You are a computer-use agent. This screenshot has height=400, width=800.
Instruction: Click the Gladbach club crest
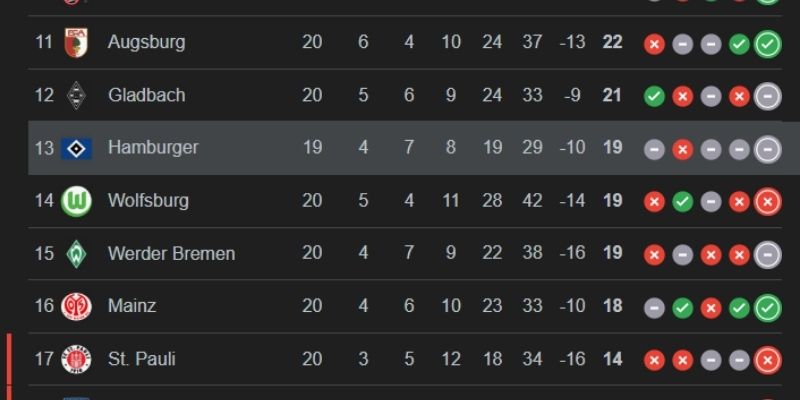[x=76, y=96]
